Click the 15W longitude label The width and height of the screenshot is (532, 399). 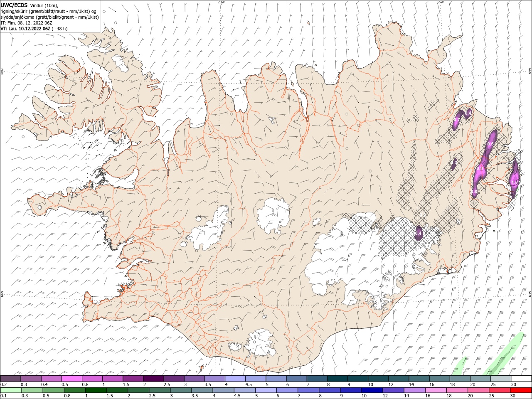click(440, 2)
